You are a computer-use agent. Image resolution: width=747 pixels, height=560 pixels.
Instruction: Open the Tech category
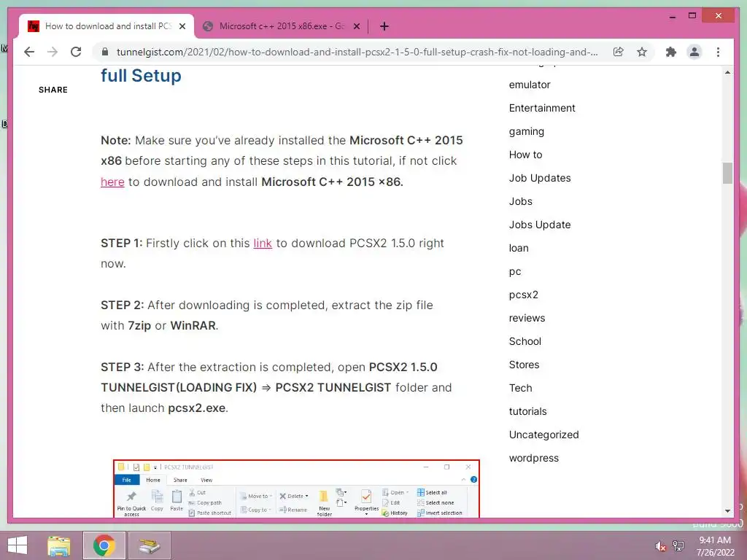click(x=520, y=388)
